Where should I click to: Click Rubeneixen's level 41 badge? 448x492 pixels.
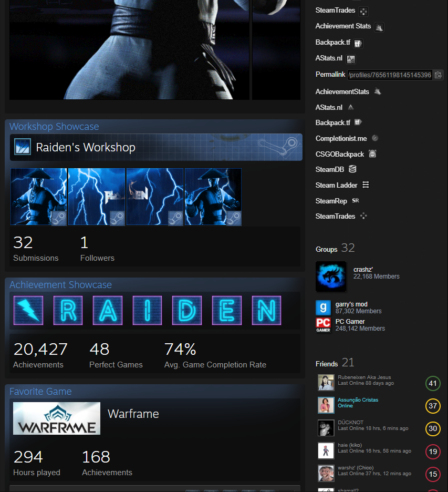point(433,383)
